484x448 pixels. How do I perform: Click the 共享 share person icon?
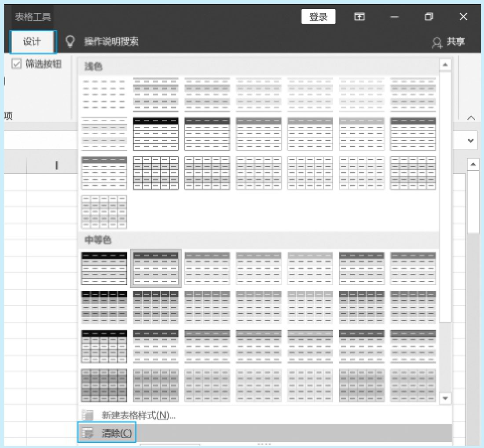click(436, 42)
